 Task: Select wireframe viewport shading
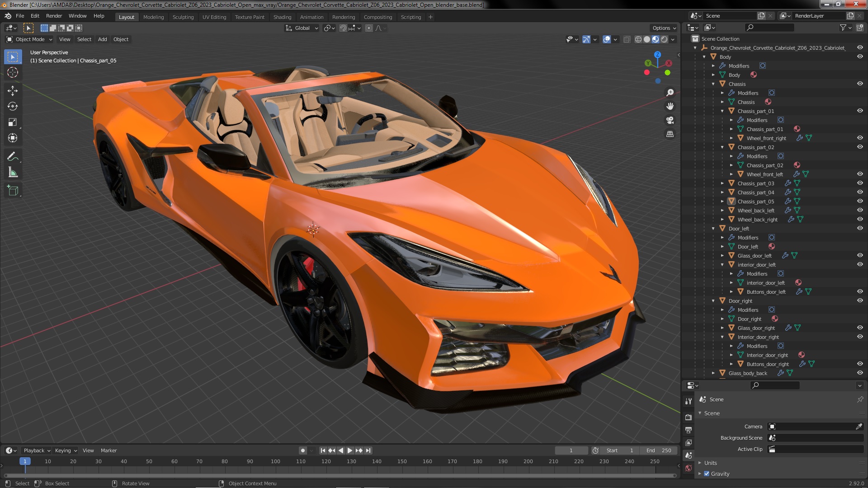638,40
